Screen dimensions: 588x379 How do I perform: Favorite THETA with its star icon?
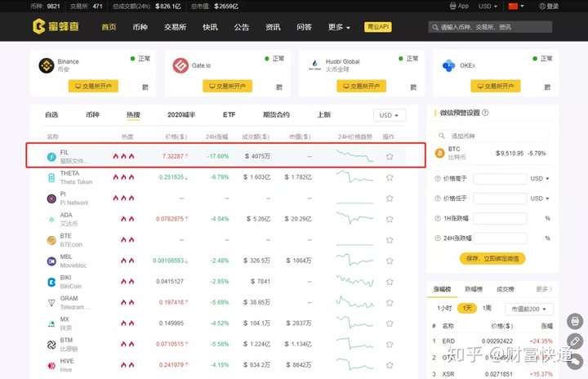click(x=390, y=177)
